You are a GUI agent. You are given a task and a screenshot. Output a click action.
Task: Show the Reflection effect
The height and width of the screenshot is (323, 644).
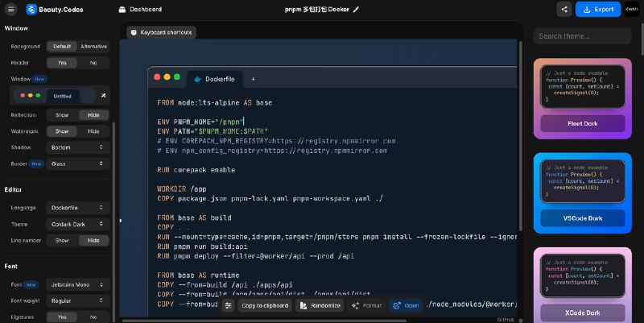pyautogui.click(x=62, y=115)
